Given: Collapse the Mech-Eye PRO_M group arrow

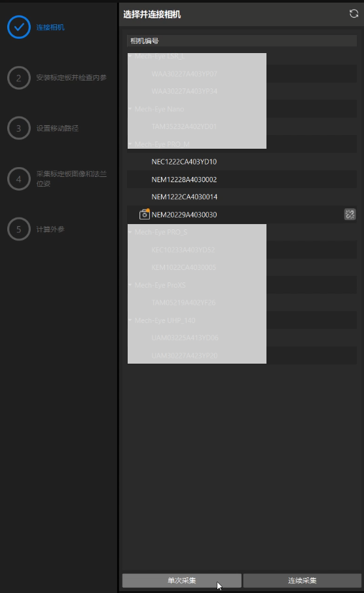Looking at the screenshot, I should point(130,144).
